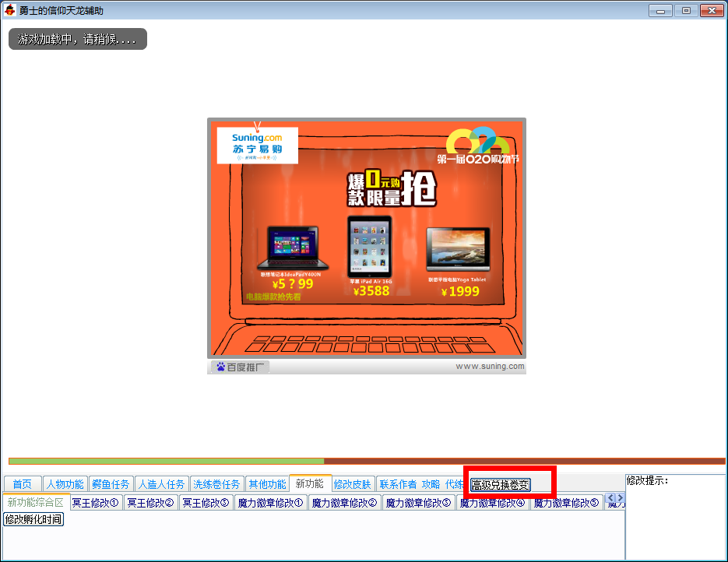
Task: Click the 高级兑换卷变 button
Action: tap(501, 484)
